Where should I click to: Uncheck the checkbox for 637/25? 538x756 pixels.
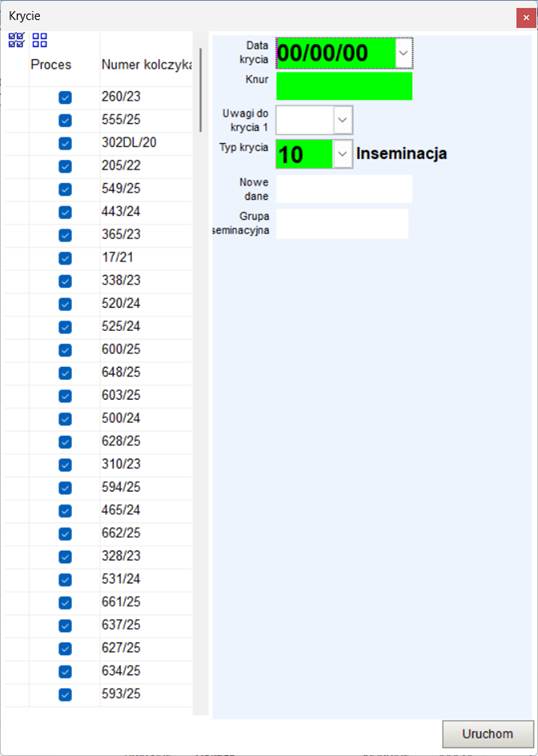tap(65, 626)
